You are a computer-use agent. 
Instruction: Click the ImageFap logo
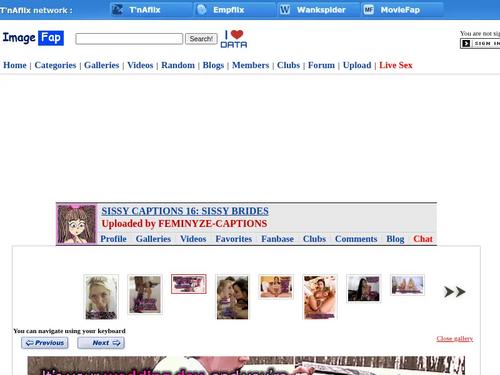(x=33, y=38)
